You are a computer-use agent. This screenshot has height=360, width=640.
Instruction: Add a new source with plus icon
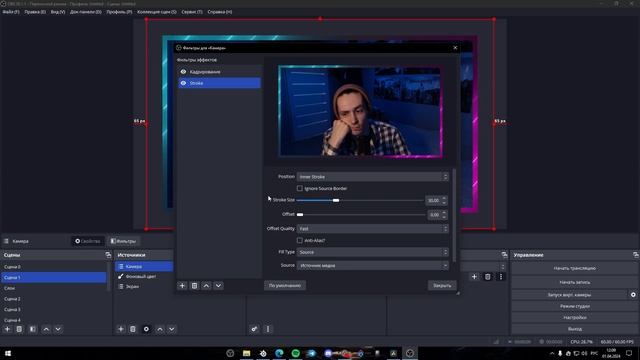[120, 329]
